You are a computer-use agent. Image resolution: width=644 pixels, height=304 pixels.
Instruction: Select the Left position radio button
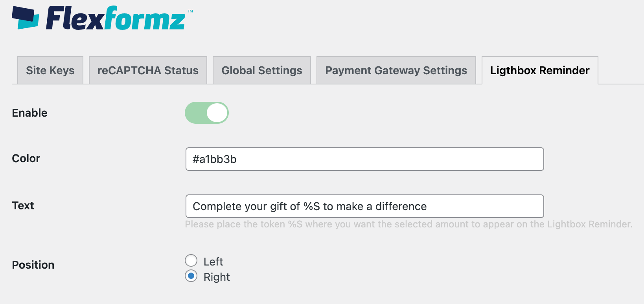(x=191, y=260)
